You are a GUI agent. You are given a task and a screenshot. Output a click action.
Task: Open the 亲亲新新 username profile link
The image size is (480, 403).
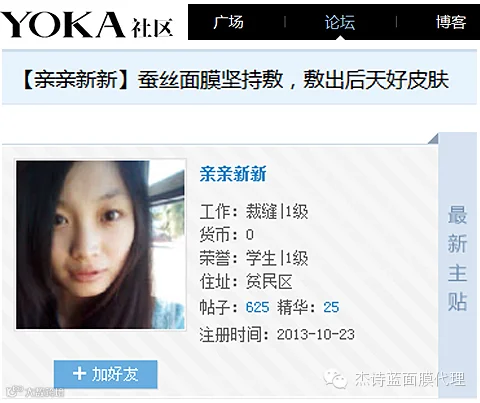[233, 174]
